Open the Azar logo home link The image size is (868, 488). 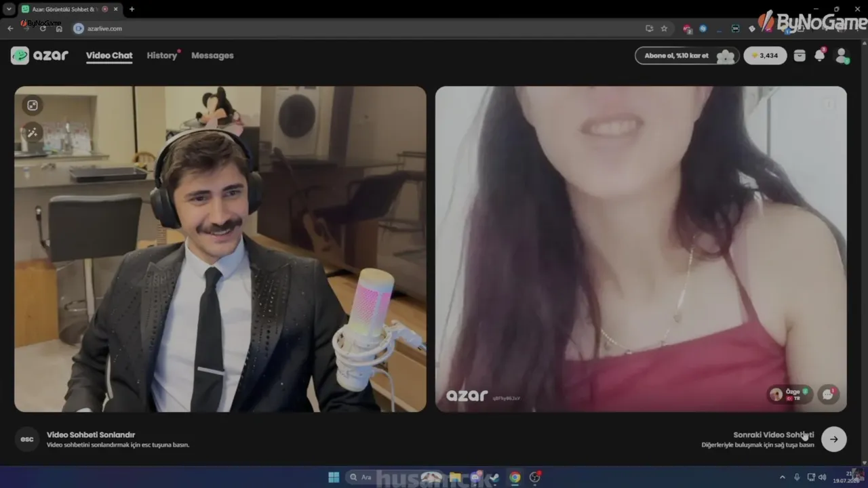[x=39, y=56]
